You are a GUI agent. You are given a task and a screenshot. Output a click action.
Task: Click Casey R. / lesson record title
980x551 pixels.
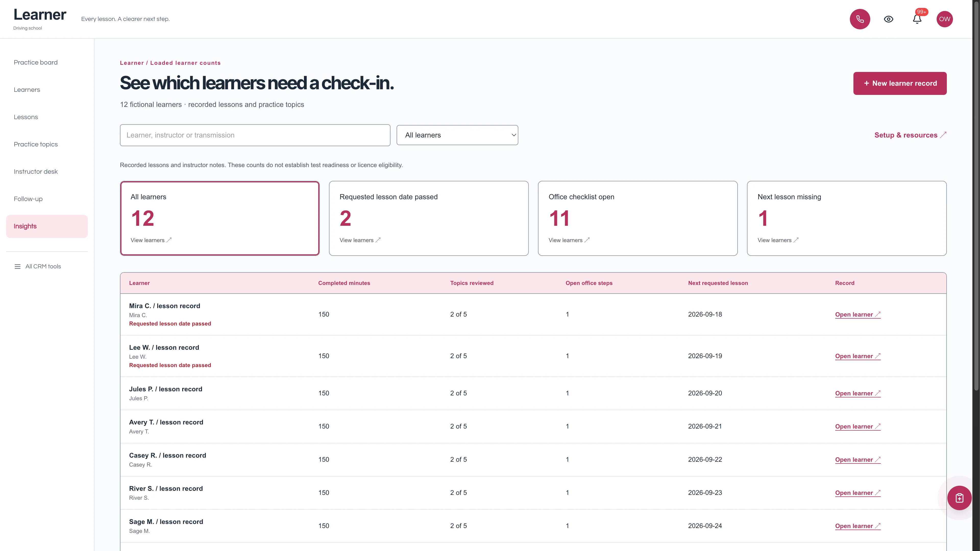tap(167, 455)
